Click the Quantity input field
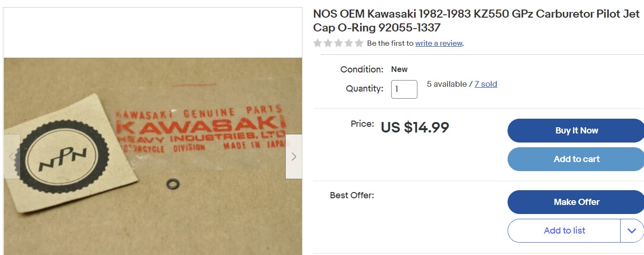 404,89
